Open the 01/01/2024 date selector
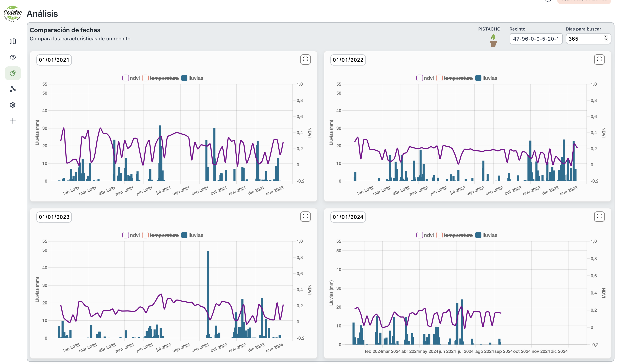This screenshot has width=619, height=364. (348, 217)
